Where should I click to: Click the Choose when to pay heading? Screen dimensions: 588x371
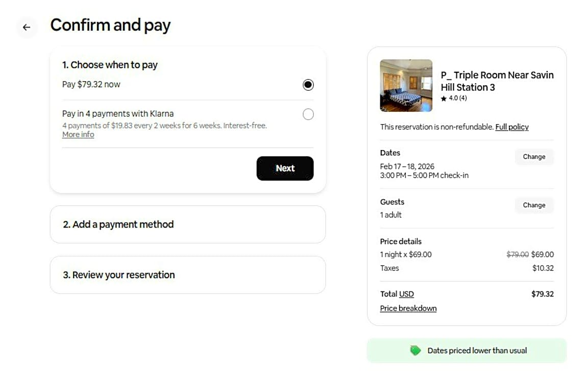pos(110,65)
